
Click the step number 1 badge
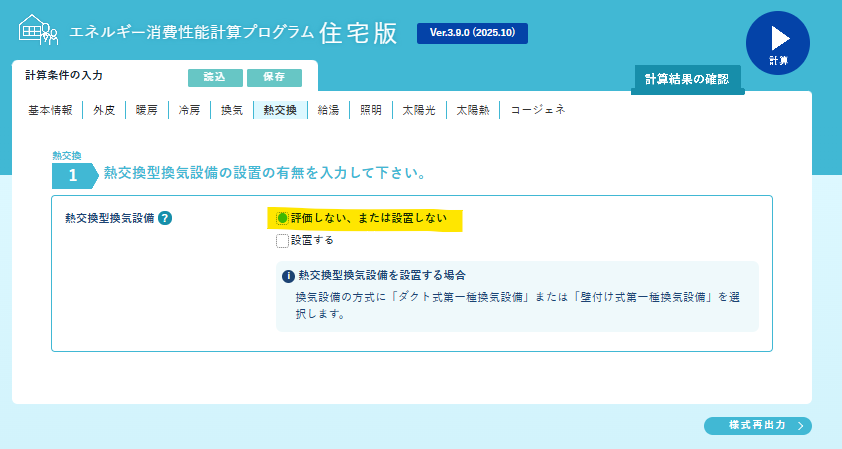[x=73, y=175]
